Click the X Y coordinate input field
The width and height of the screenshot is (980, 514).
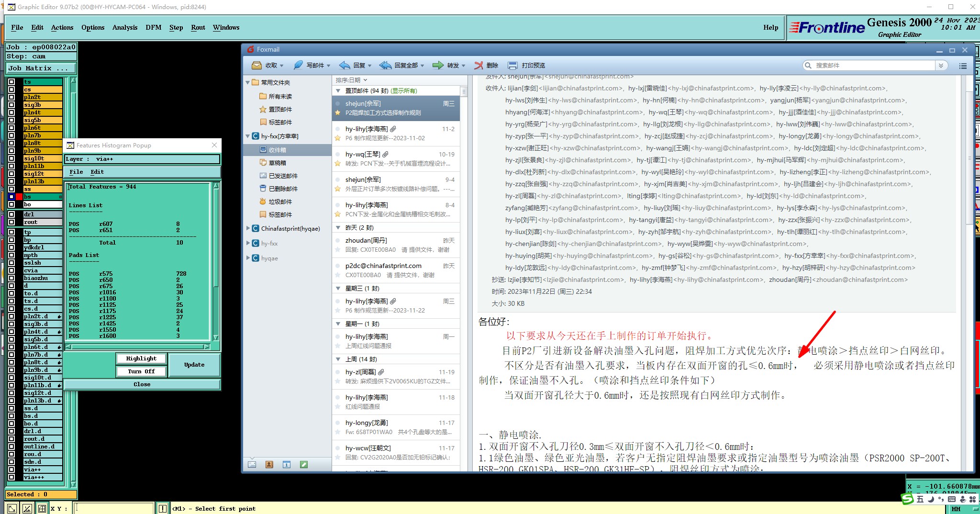point(114,508)
